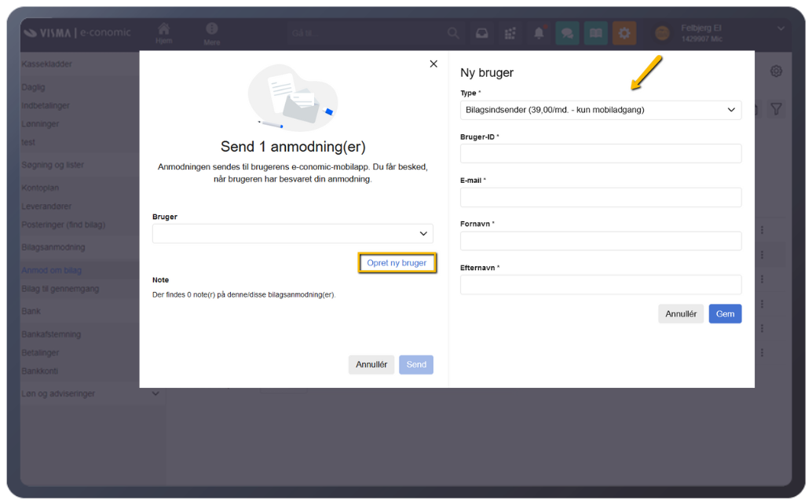The image size is (812, 504).
Task: Open the help book icon
Action: [596, 34]
